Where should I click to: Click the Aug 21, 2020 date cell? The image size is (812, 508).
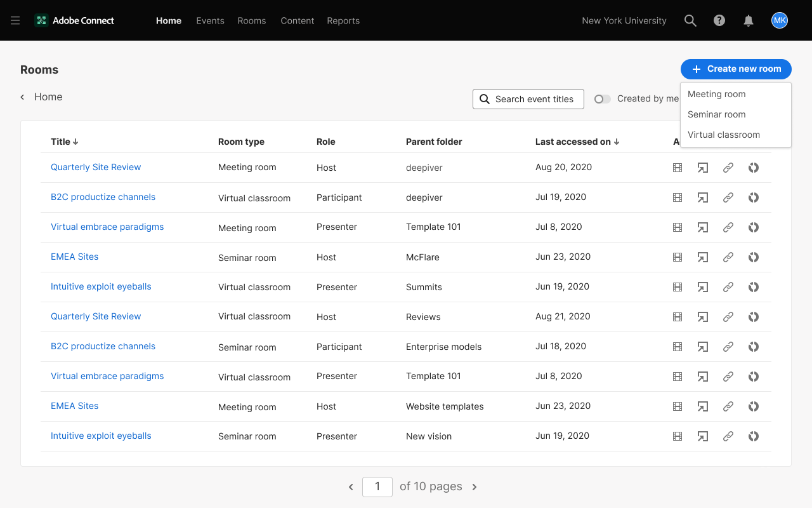tap(563, 316)
